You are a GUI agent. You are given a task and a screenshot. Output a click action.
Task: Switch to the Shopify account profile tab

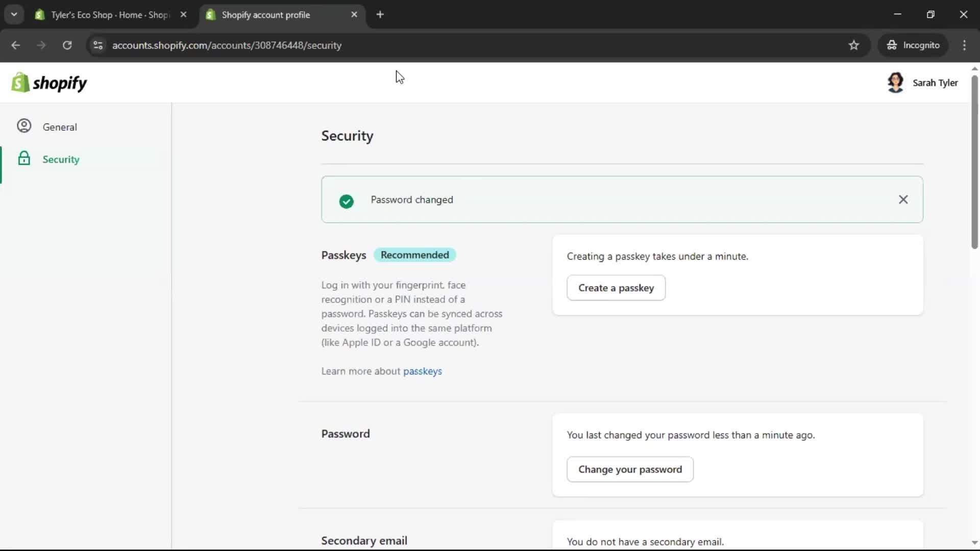click(x=265, y=15)
